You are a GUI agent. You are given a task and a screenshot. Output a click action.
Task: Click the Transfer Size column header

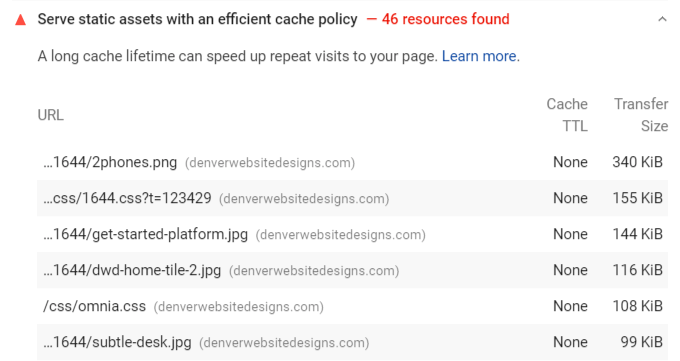[641, 115]
